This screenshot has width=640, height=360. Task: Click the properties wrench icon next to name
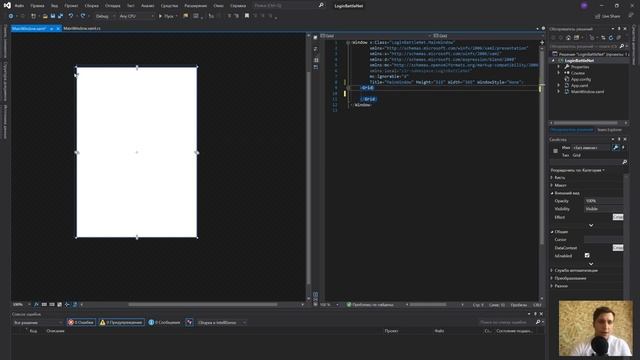(x=616, y=147)
